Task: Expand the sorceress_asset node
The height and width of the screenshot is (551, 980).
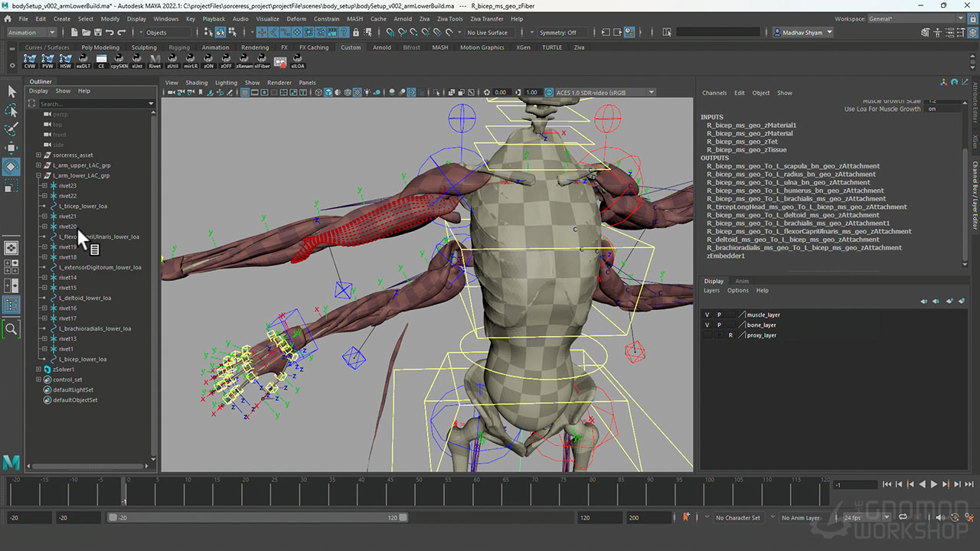Action: pyautogui.click(x=38, y=155)
